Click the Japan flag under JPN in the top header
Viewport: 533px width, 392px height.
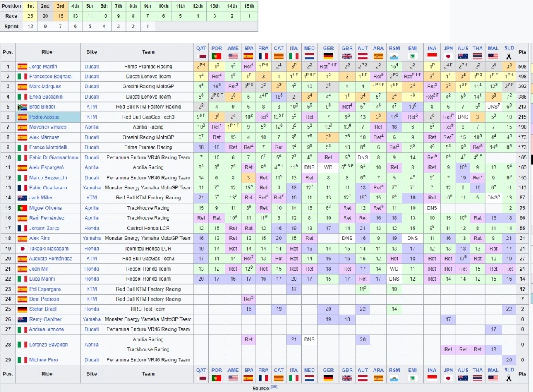[448, 57]
